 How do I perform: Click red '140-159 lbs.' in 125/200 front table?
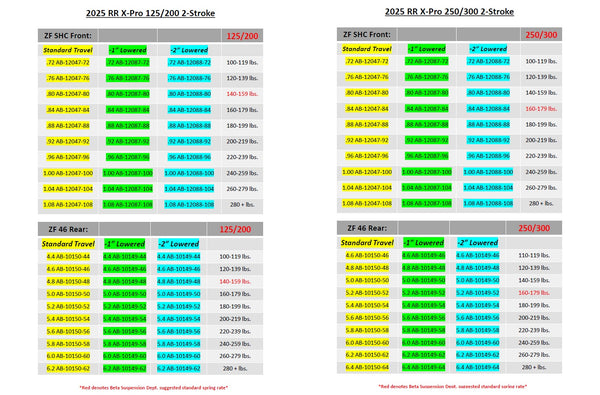point(242,94)
